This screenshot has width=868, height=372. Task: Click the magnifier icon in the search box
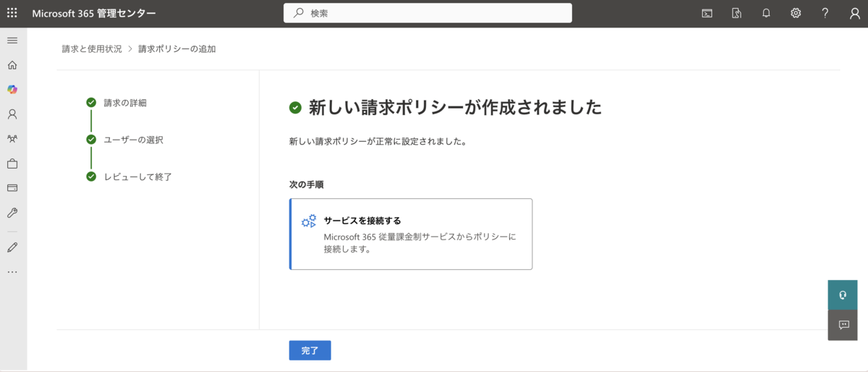coord(298,13)
